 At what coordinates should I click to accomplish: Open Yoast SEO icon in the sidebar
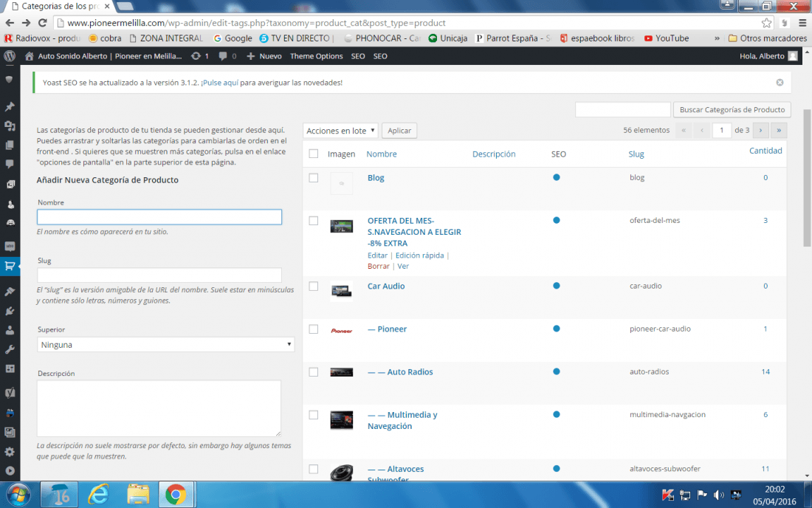click(x=10, y=393)
